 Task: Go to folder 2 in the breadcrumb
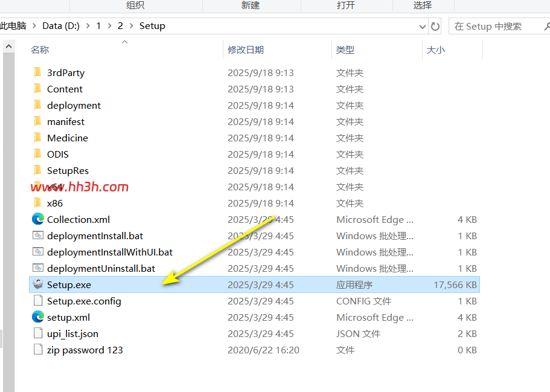pos(120,26)
